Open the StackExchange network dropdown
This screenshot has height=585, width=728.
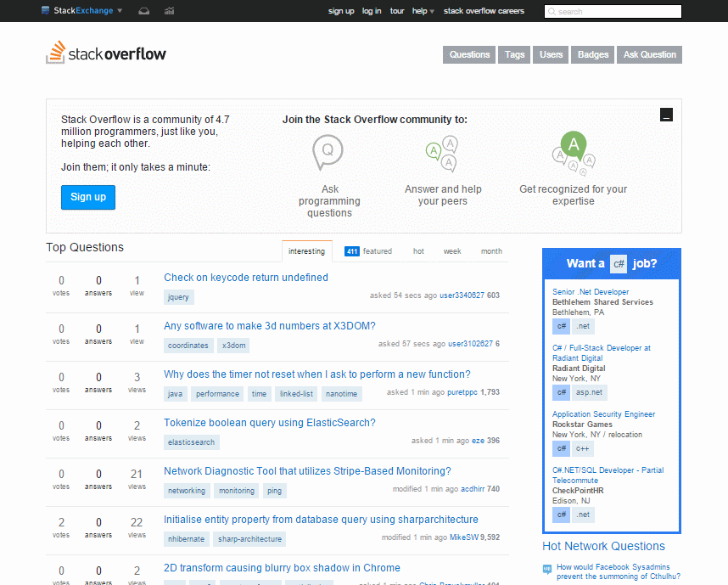[81, 11]
